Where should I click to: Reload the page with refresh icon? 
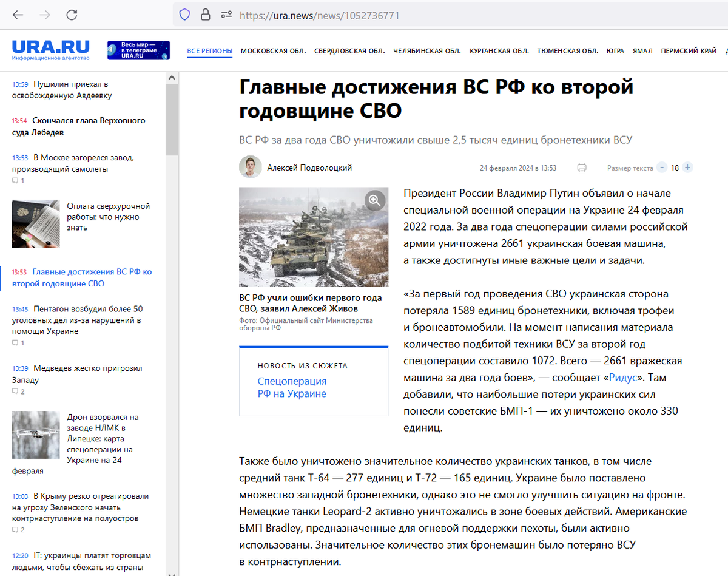72,14
